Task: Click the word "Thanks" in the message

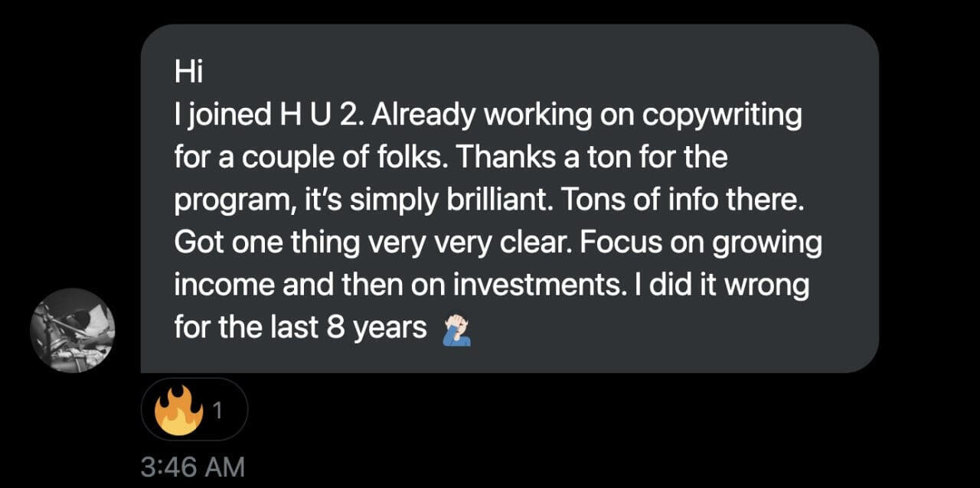Action: [x=498, y=158]
